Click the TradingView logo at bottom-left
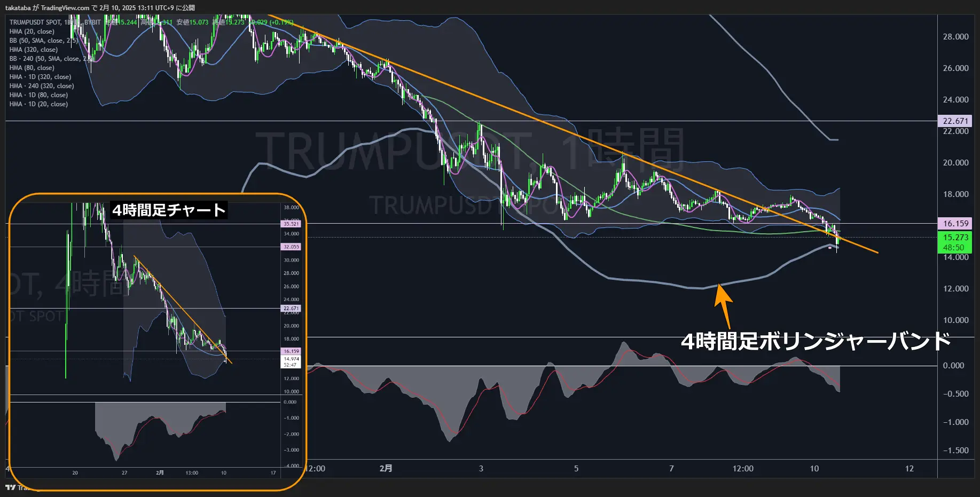This screenshot has width=980, height=497. (x=10, y=487)
